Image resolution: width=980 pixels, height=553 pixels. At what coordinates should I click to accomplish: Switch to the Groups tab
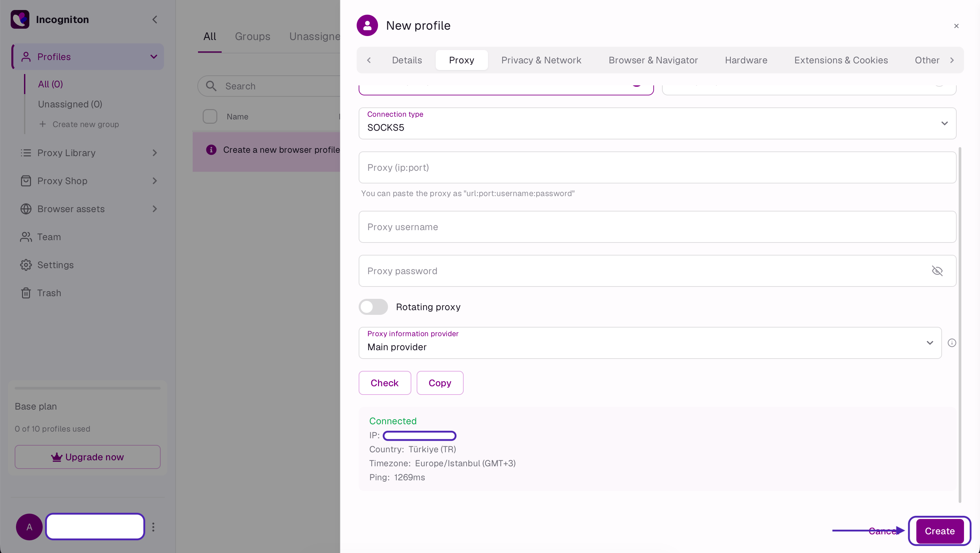tap(253, 37)
